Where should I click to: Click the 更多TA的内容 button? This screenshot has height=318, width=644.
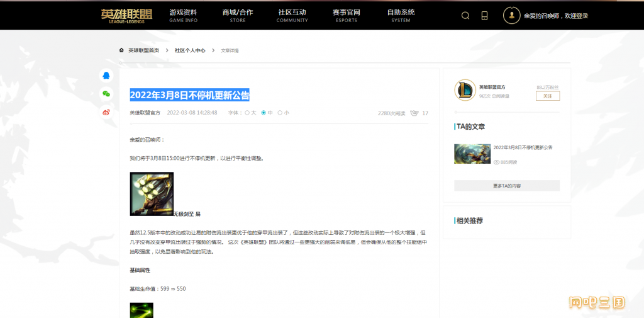[507, 186]
